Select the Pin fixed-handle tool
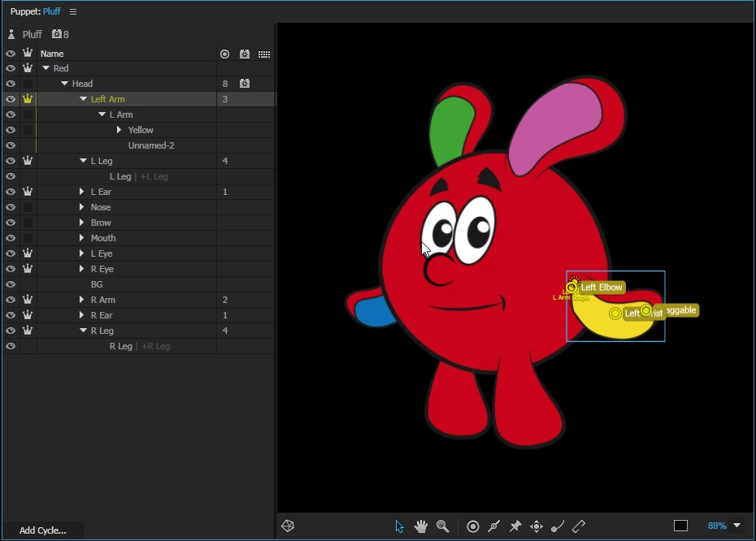Image resolution: width=756 pixels, height=541 pixels. 515,526
